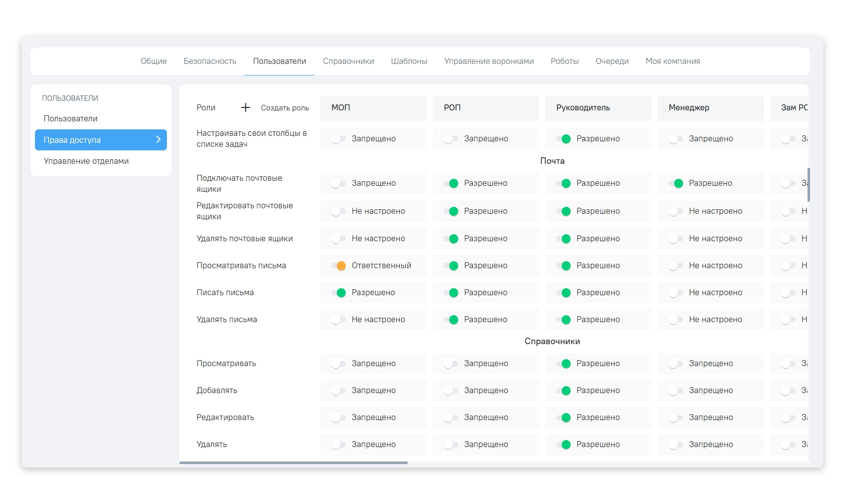Toggle МОП switch for Просматривать письма
This screenshot has width=844, height=504.
click(339, 266)
